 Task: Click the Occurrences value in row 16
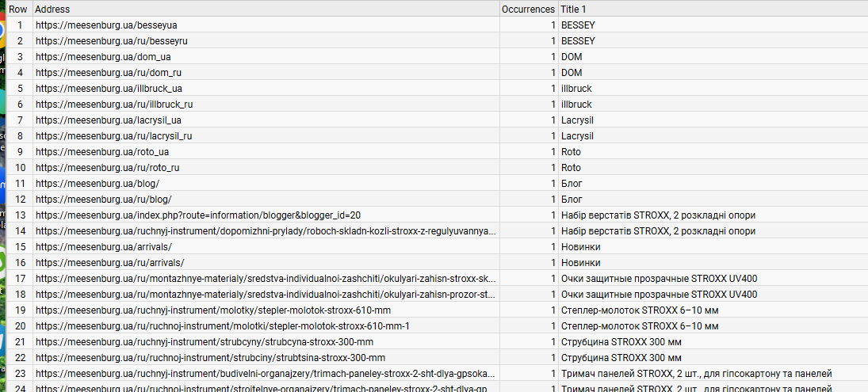pyautogui.click(x=553, y=263)
